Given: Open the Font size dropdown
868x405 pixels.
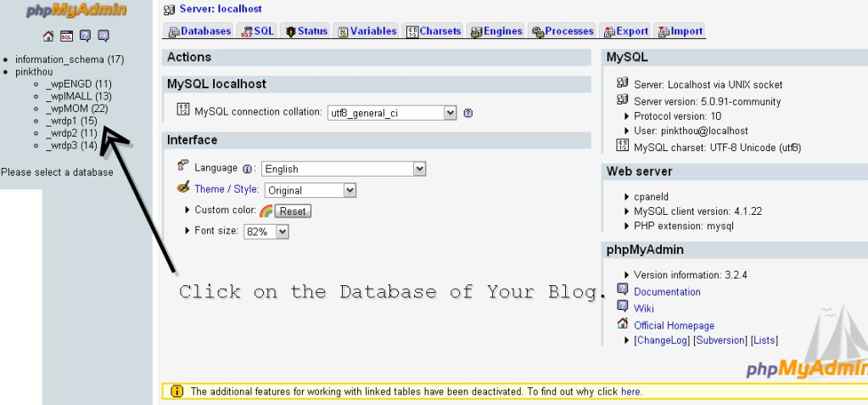Looking at the screenshot, I should click(x=266, y=232).
